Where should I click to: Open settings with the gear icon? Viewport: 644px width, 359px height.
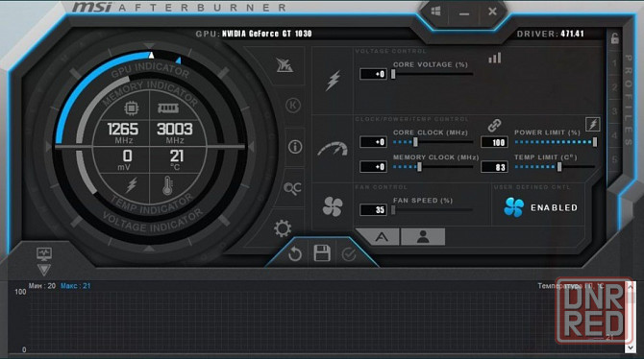point(283,228)
